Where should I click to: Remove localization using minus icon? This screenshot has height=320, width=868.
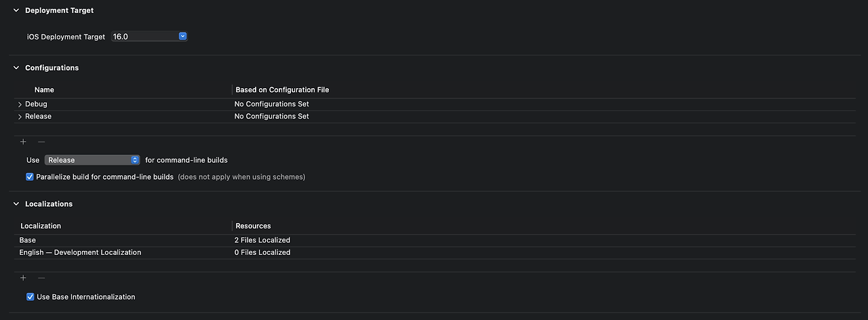point(41,278)
